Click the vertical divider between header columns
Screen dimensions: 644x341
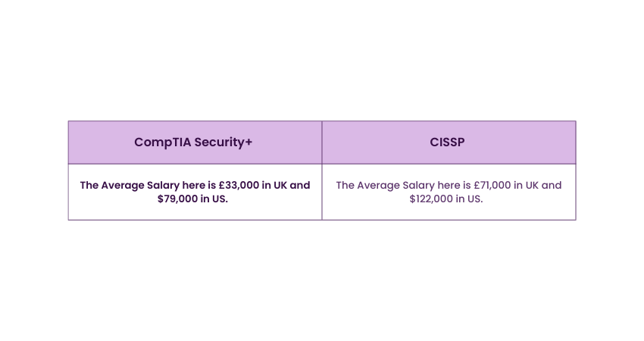tap(322, 142)
